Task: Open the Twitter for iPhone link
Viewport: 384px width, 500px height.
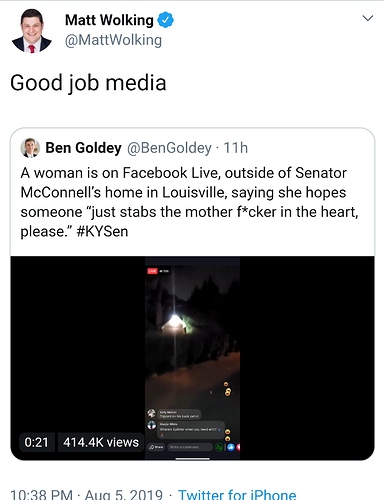Action: pos(237,494)
